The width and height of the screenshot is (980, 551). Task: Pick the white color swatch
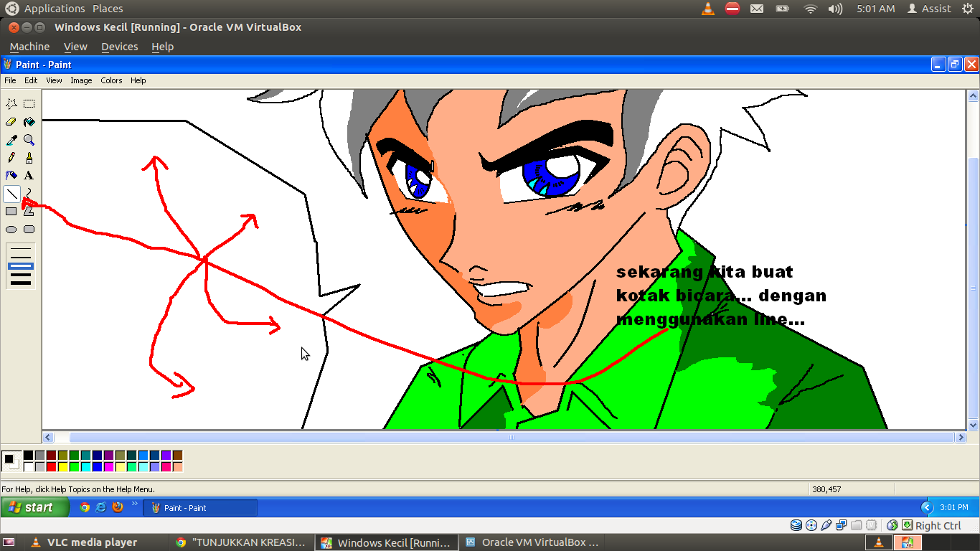click(28, 467)
